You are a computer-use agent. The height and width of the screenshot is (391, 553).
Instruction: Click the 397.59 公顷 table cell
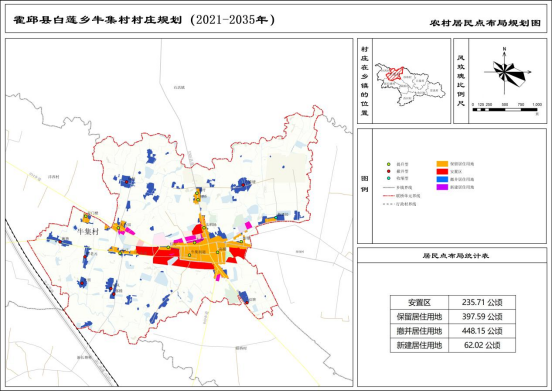coord(482,317)
